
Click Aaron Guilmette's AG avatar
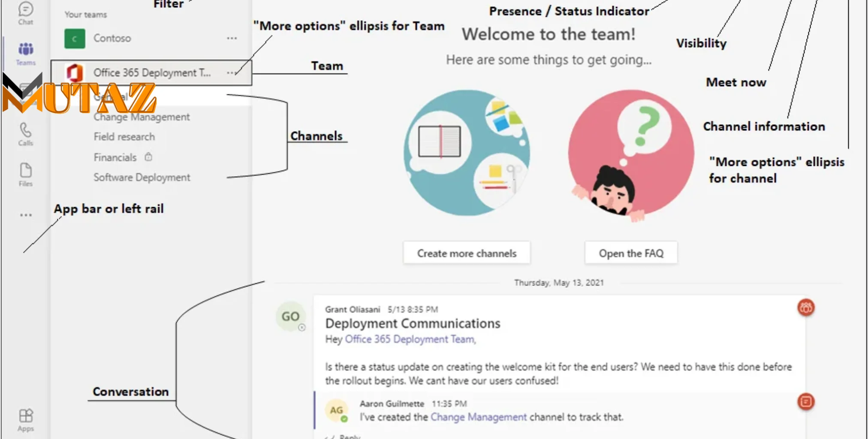(x=337, y=410)
